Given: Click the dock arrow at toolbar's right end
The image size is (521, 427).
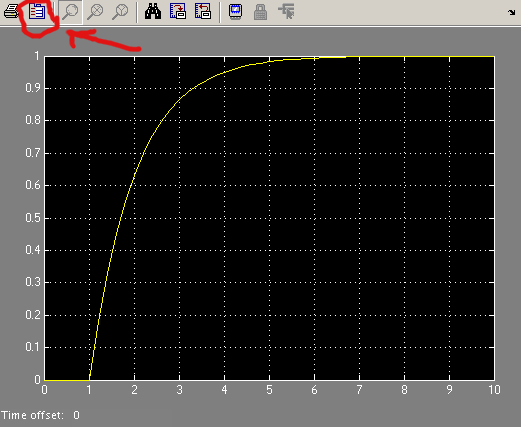Looking at the screenshot, I should tap(511, 12).
